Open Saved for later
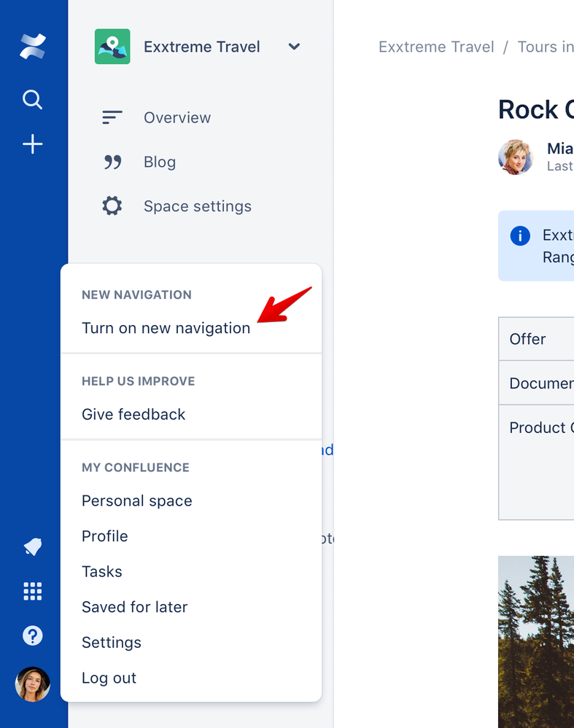Screen dimensions: 574x728 [134, 606]
